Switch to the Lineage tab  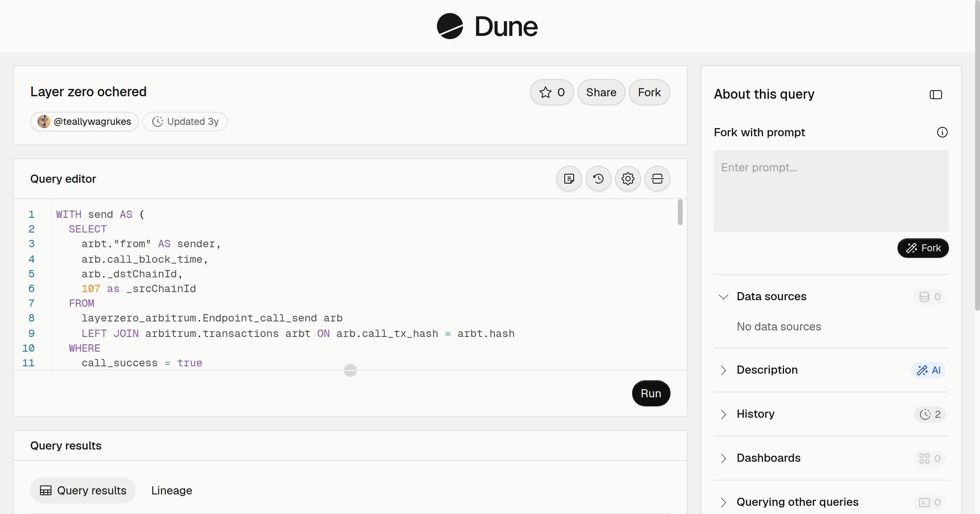pos(171,490)
